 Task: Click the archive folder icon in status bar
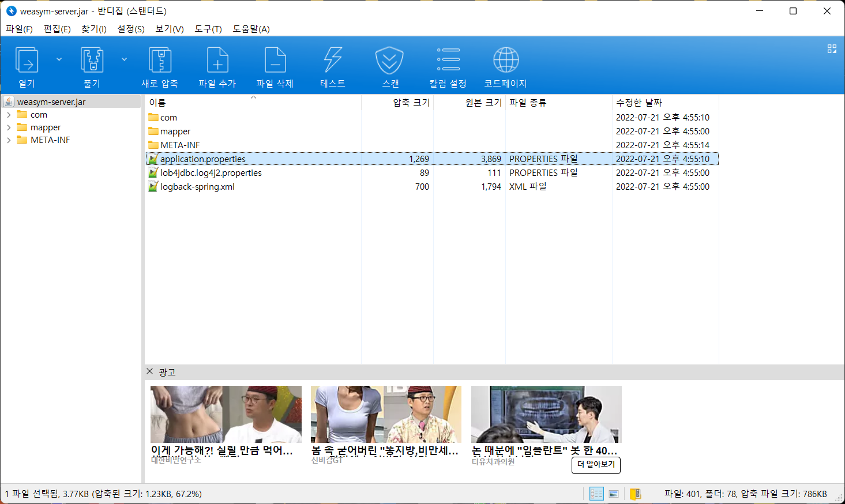pyautogui.click(x=635, y=494)
